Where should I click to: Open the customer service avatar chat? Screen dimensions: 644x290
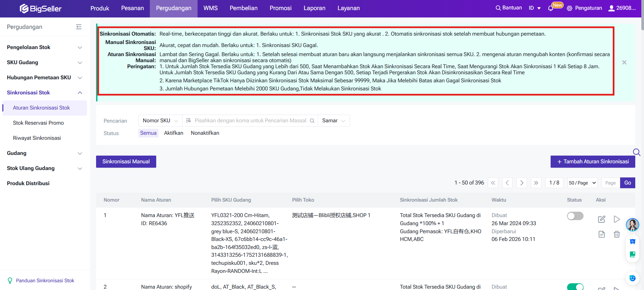coord(632,225)
